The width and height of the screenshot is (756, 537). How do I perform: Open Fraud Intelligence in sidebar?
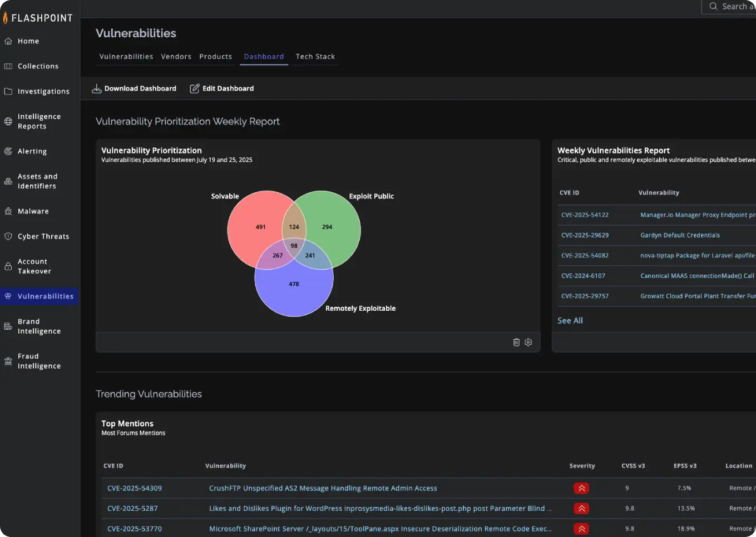point(39,361)
